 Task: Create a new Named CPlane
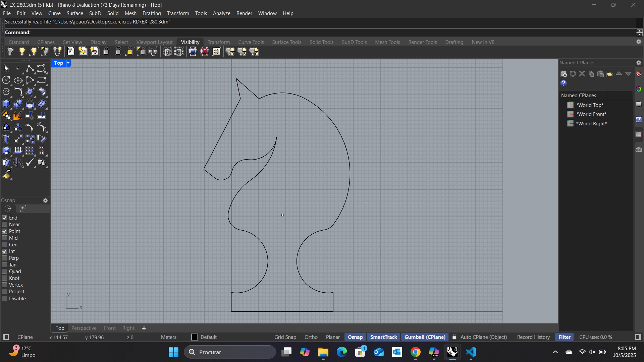(x=563, y=74)
